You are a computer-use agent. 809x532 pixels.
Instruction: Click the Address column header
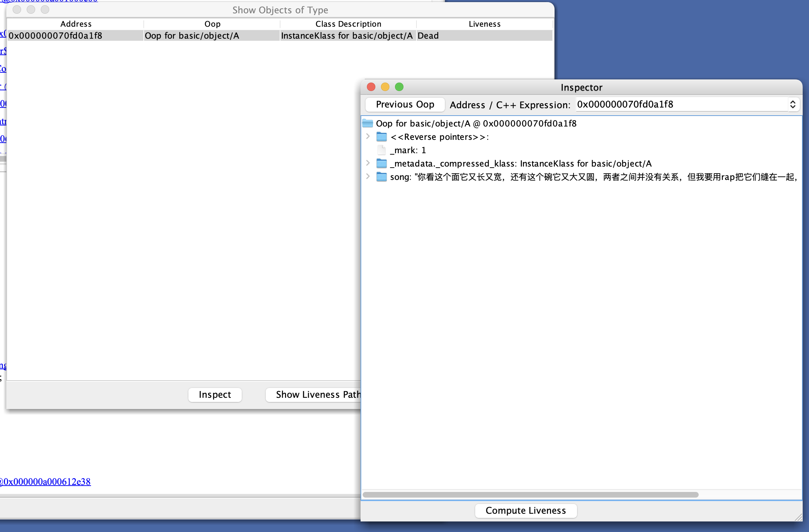(x=76, y=24)
